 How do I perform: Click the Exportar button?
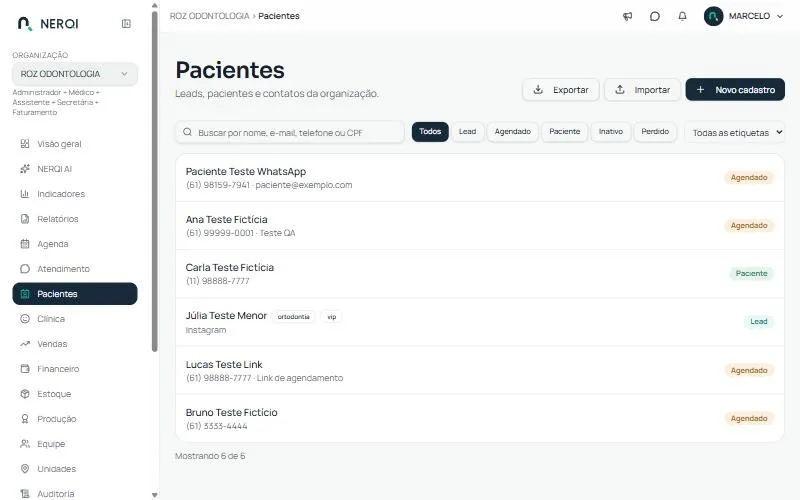[x=561, y=90]
